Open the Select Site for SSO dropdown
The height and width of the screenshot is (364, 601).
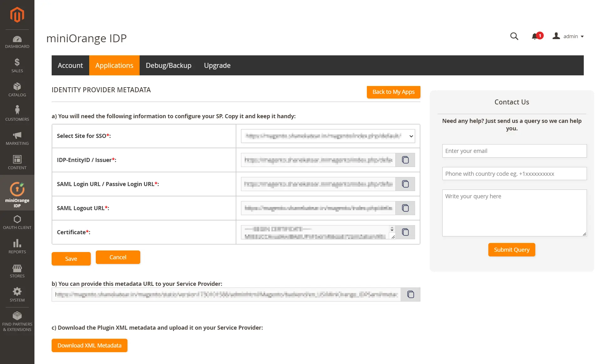click(328, 136)
